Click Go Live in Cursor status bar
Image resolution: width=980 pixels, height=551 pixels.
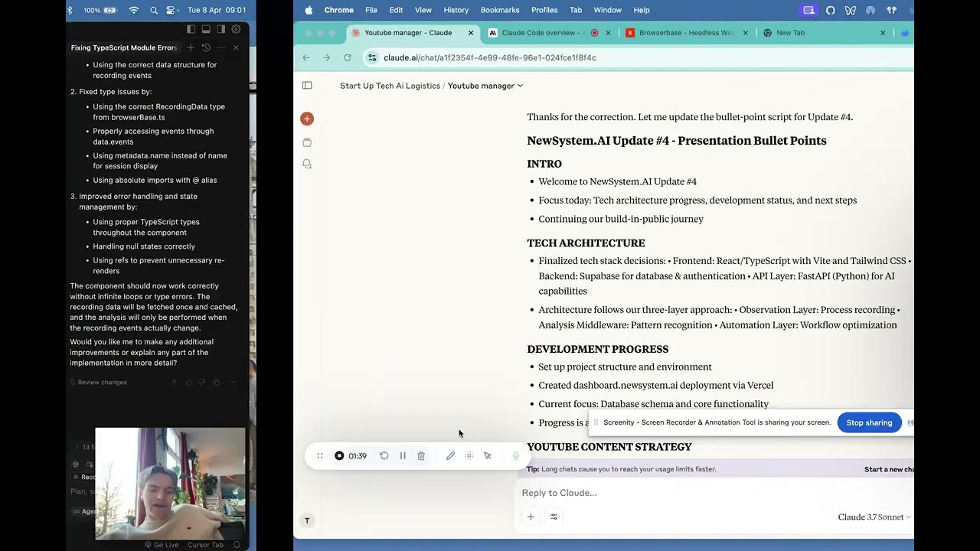[x=162, y=545]
